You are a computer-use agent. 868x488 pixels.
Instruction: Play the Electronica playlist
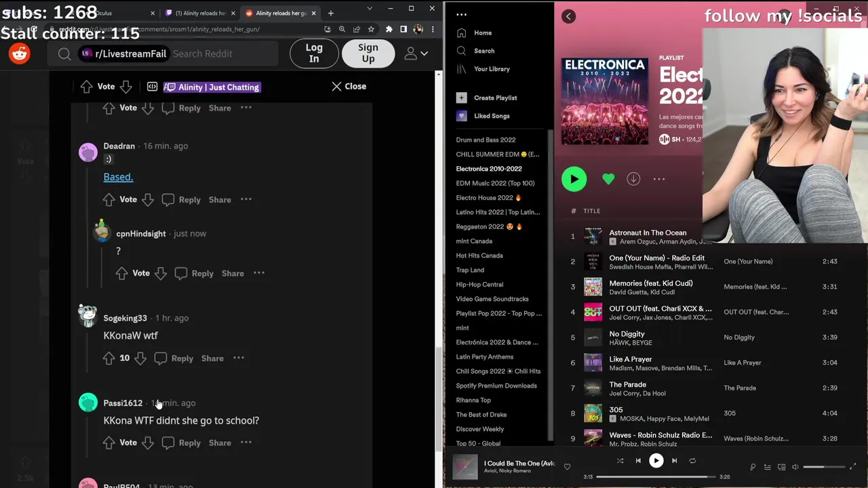574,179
